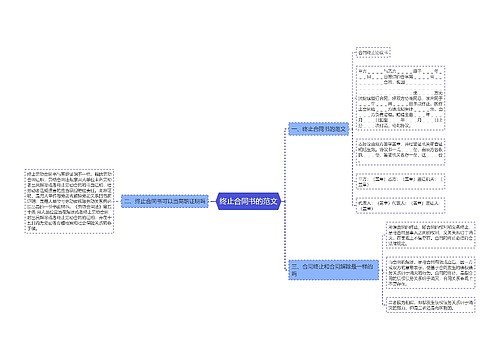Click connector joining left note to branch two
The height and width of the screenshot is (360, 500).
(117, 201)
